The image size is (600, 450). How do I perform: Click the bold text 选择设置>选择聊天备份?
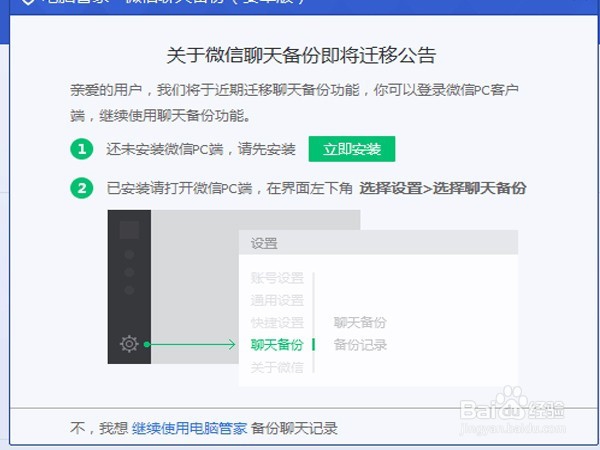tap(443, 188)
